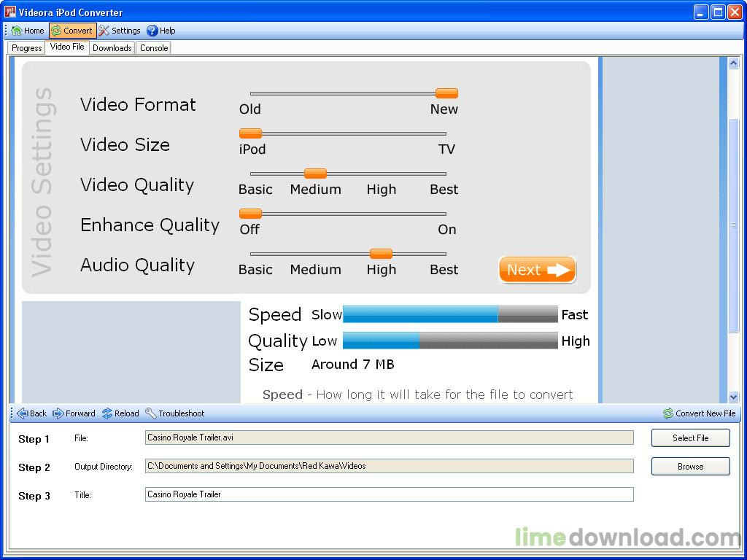
Task: Click the Convert New File icon
Action: click(668, 413)
